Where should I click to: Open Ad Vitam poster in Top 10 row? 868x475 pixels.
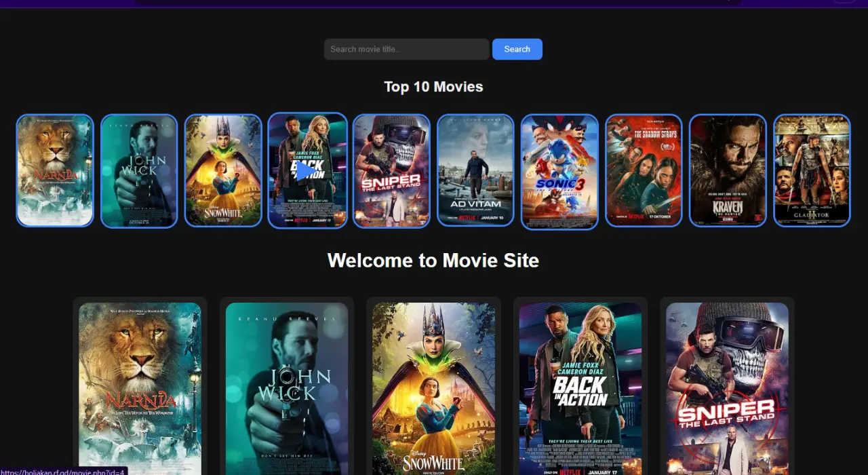(x=475, y=170)
